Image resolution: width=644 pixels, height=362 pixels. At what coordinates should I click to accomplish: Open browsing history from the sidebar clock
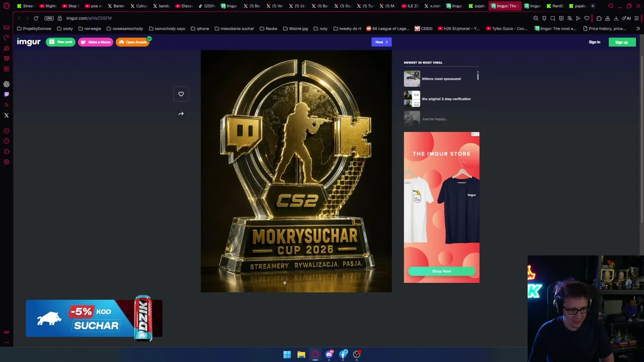click(x=7, y=141)
